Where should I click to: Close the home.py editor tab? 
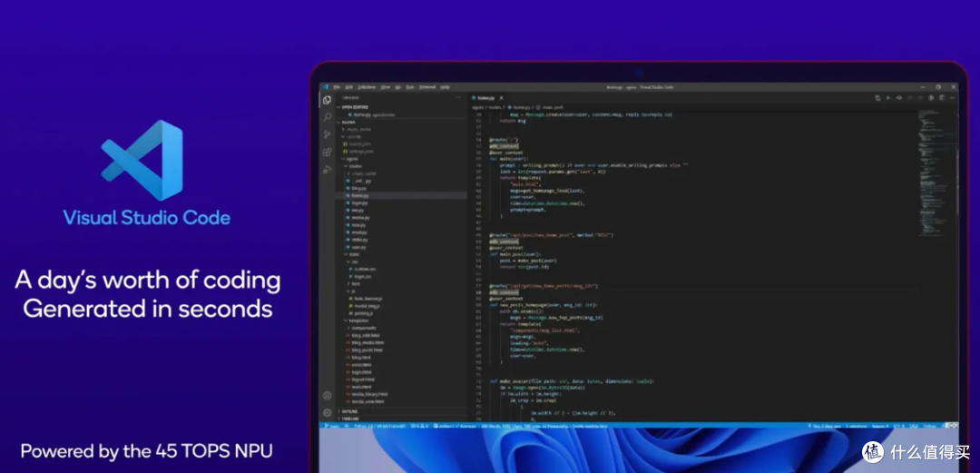[x=501, y=98]
